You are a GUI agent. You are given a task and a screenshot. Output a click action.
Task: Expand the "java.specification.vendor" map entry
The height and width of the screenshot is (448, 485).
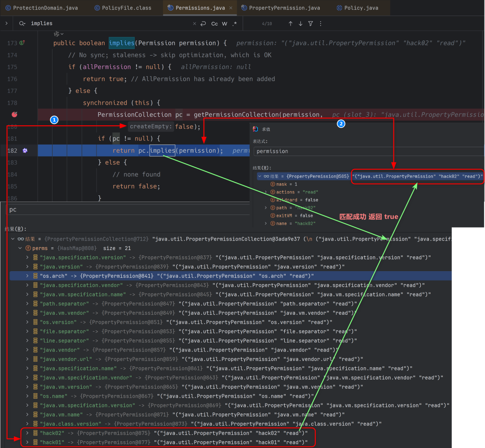tap(27, 285)
